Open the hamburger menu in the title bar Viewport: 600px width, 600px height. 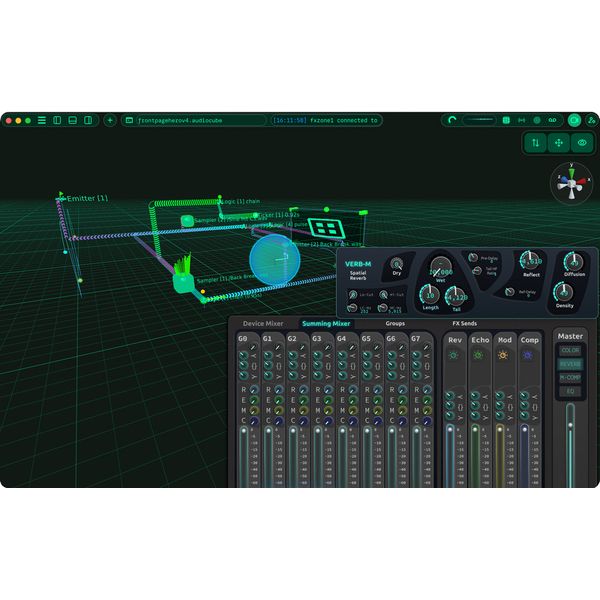coord(41,120)
